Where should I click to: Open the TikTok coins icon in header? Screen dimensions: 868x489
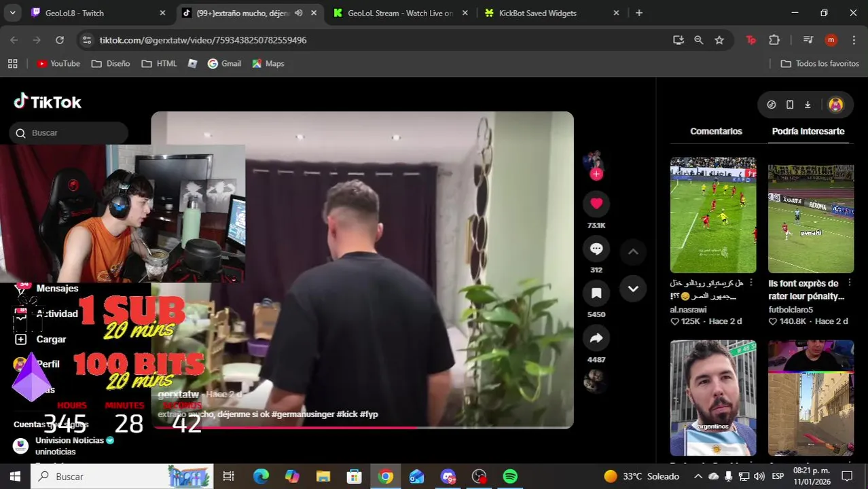click(x=772, y=105)
